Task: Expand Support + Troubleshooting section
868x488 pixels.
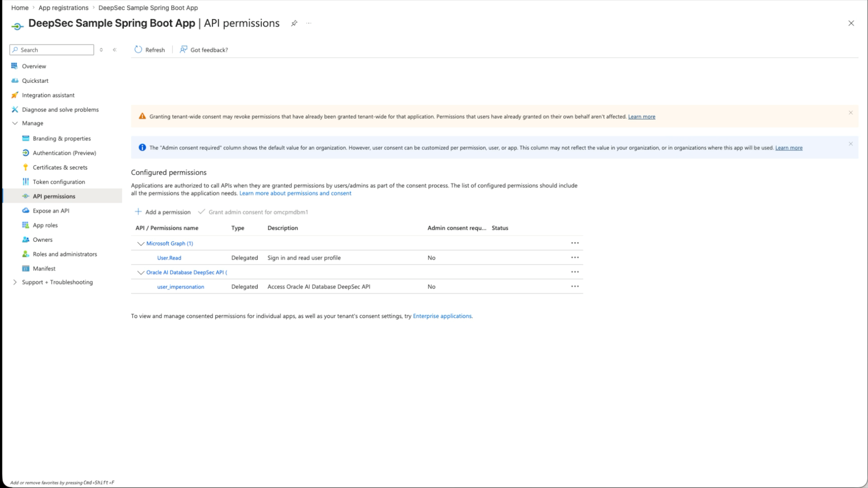Action: tap(14, 282)
